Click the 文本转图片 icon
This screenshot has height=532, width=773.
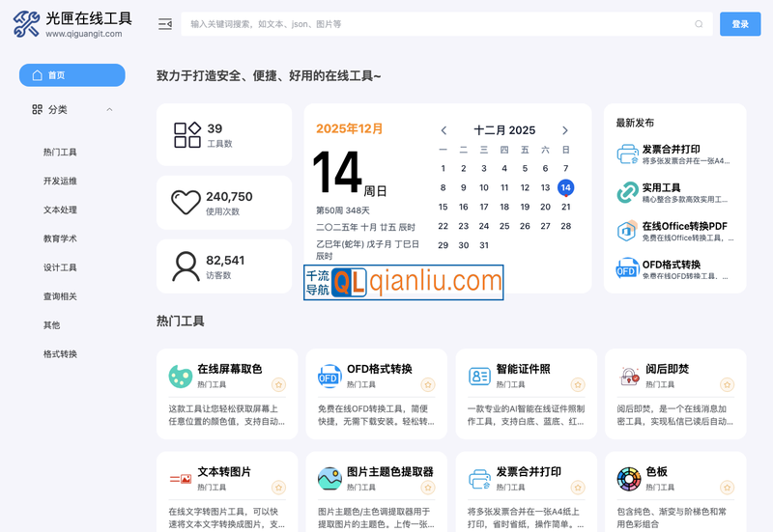pyautogui.click(x=181, y=479)
